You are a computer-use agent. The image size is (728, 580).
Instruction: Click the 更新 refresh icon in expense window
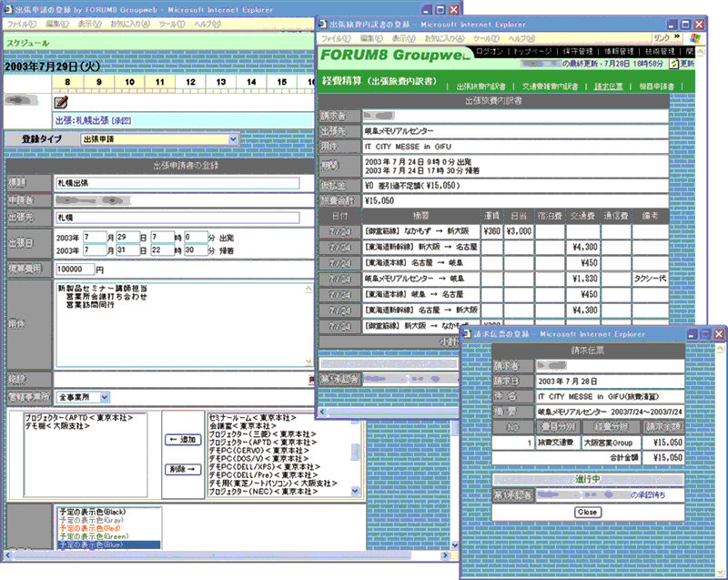tap(673, 64)
